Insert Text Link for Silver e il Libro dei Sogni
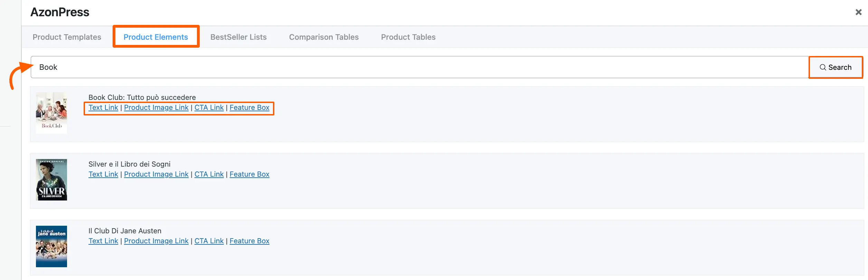868x280 pixels. (103, 174)
